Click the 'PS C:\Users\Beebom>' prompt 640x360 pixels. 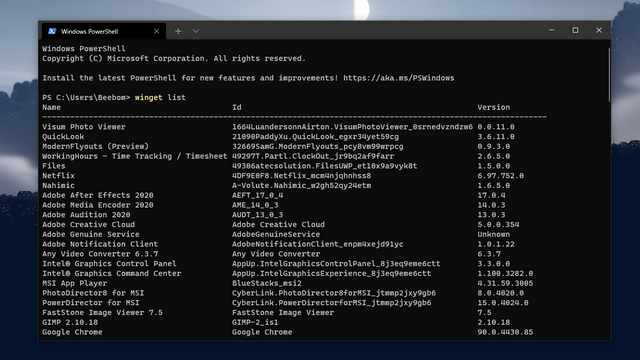86,98
